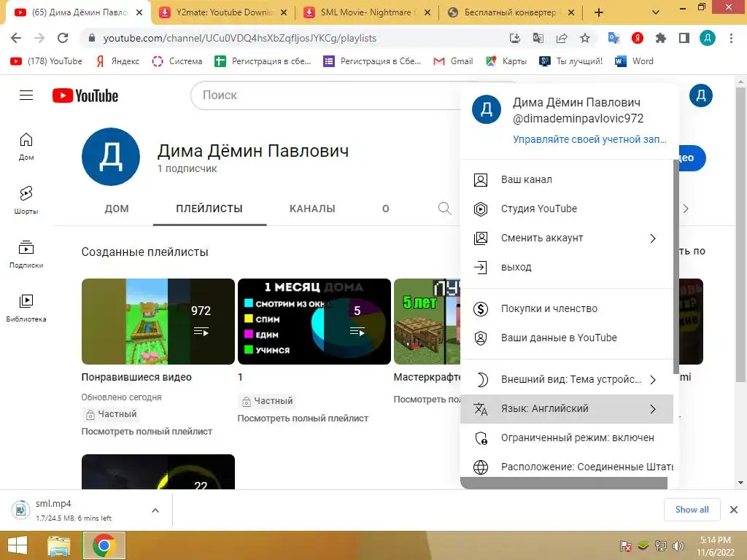Viewport: 747px width, 560px height.
Task: Open the 1 МЕСЯЦ ДОМА playlist thumbnail
Action: pos(314,322)
